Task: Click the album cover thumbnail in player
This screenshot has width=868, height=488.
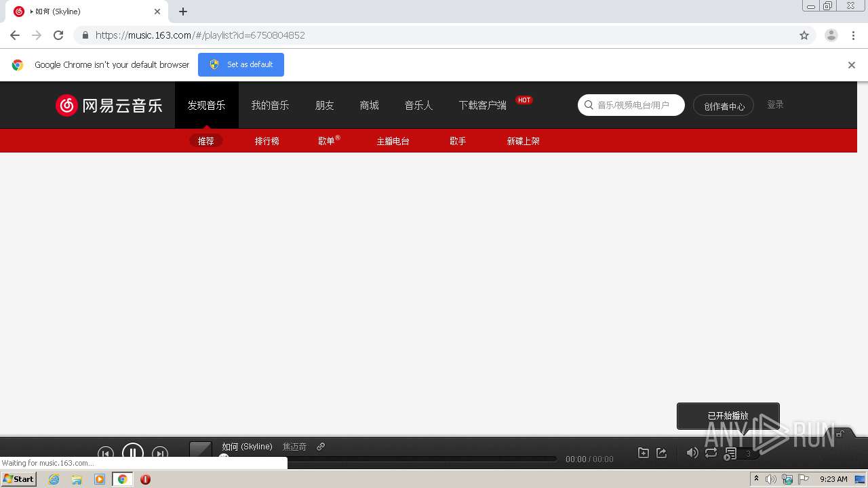Action: (201, 451)
